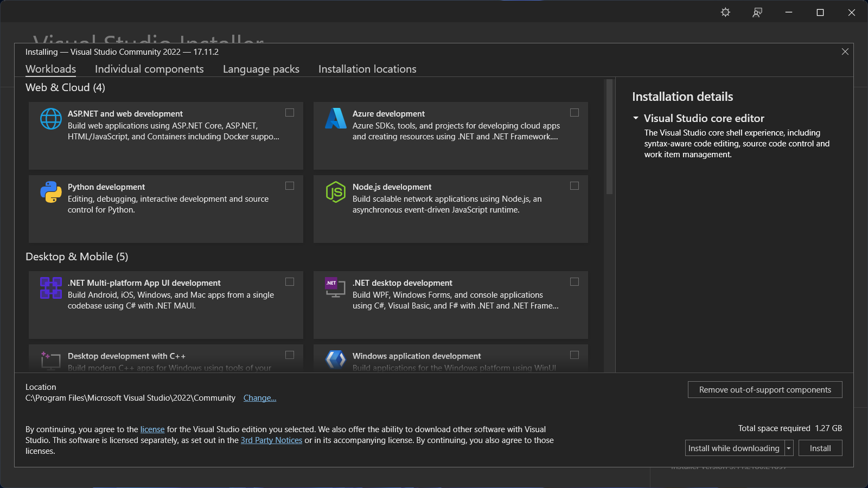Click the Node.js hexagon icon
The height and width of the screenshot is (488, 868).
tap(336, 192)
